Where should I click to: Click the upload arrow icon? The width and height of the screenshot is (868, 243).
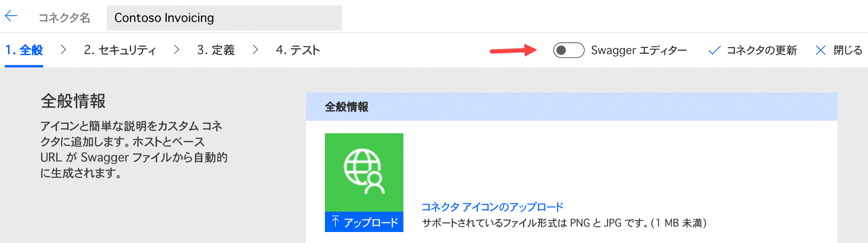[335, 221]
